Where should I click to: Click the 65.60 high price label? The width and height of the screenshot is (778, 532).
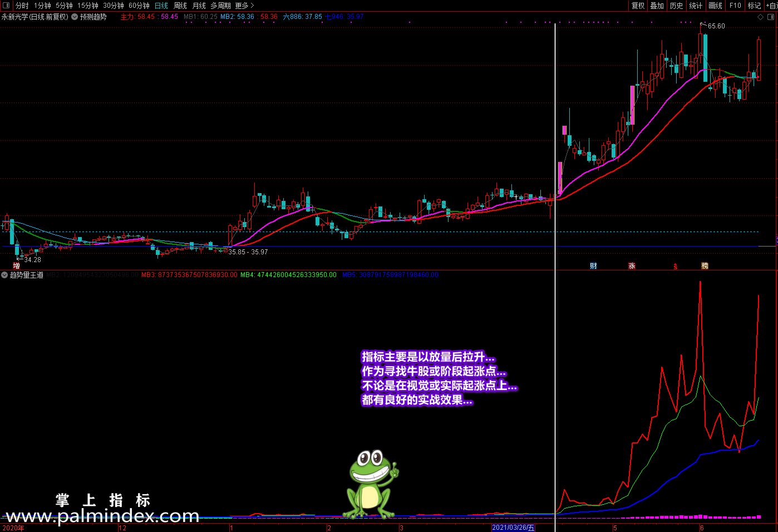click(716, 26)
